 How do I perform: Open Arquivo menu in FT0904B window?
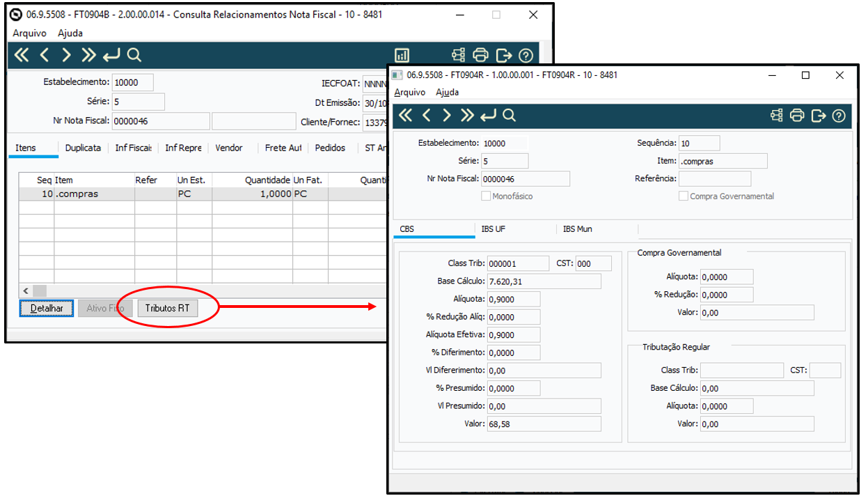point(30,33)
